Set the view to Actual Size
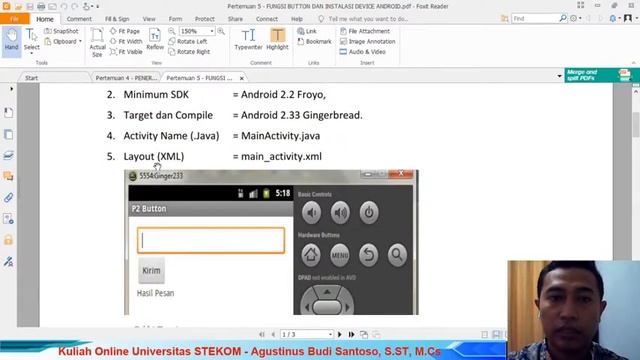This screenshot has width=640, height=360. pos(97,42)
